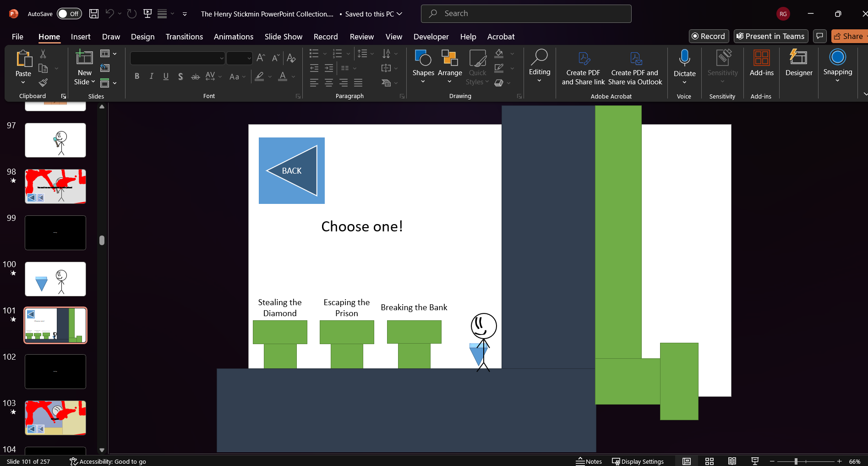Toggle the Notes pane

click(589, 461)
